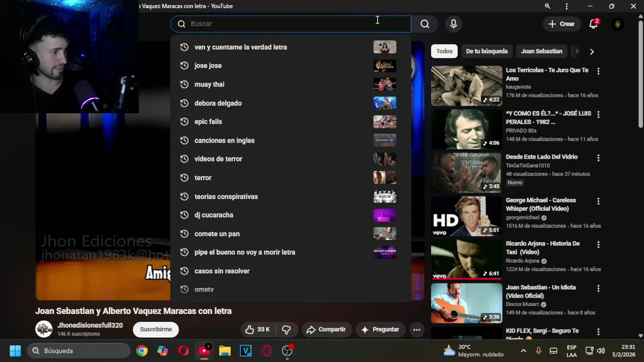Viewport: 644px width, 362px height.
Task: Show hidden system tray icons
Action: point(523,350)
